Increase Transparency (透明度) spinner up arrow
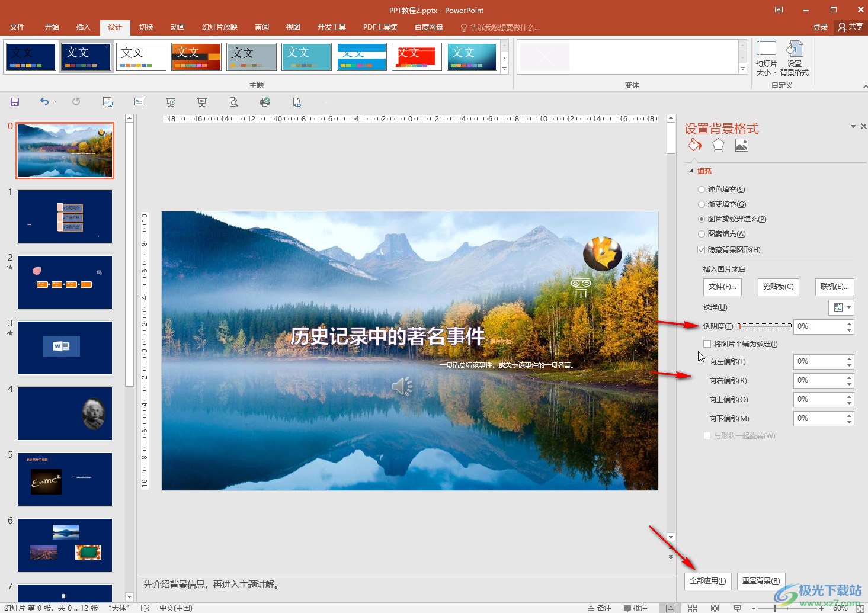Image resolution: width=868 pixels, height=613 pixels. pos(850,323)
